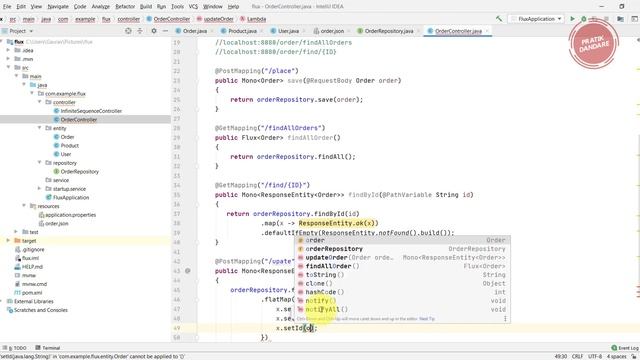Expand the .idea folder
Viewport: 640px width, 360px height.
8,50
